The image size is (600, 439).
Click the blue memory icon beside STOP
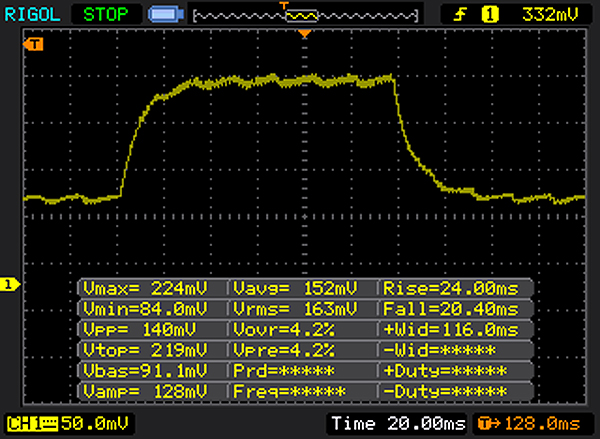[x=164, y=15]
